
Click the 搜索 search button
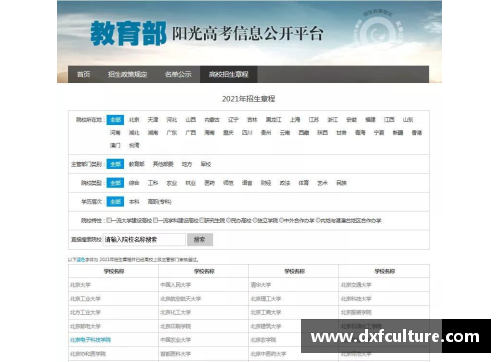point(200,239)
